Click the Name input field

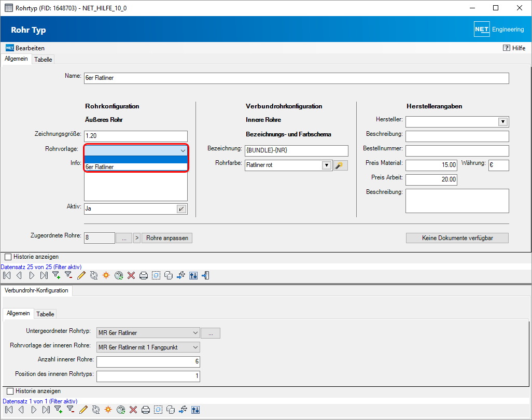tap(297, 78)
